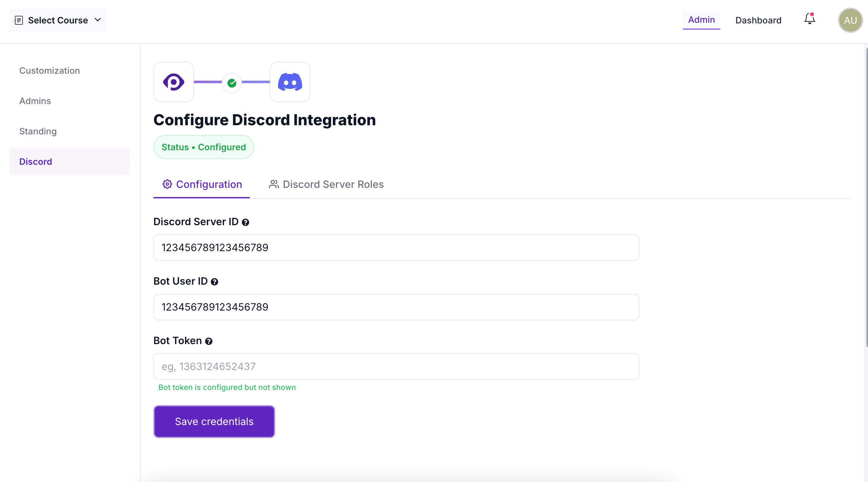The width and height of the screenshot is (868, 482).
Task: Open the AU user avatar menu
Action: 850,20
